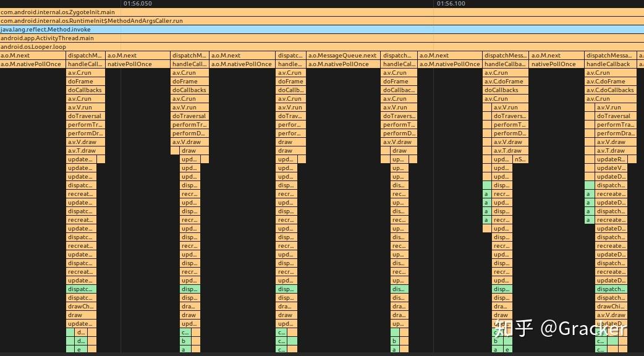Select the RuntimeInit$MethodAndArgsCaller.run frame
This screenshot has width=644, height=356.
tap(322, 21)
